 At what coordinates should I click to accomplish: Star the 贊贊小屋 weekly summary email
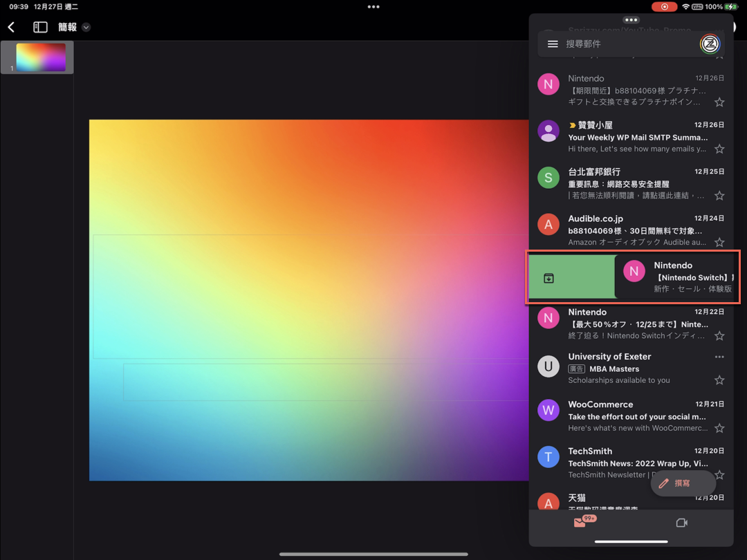(x=719, y=149)
